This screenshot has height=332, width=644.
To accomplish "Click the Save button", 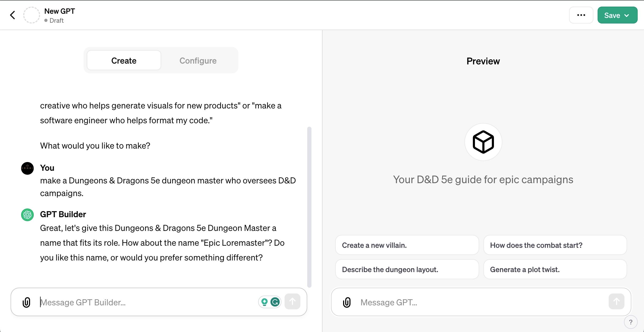I will click(x=615, y=15).
